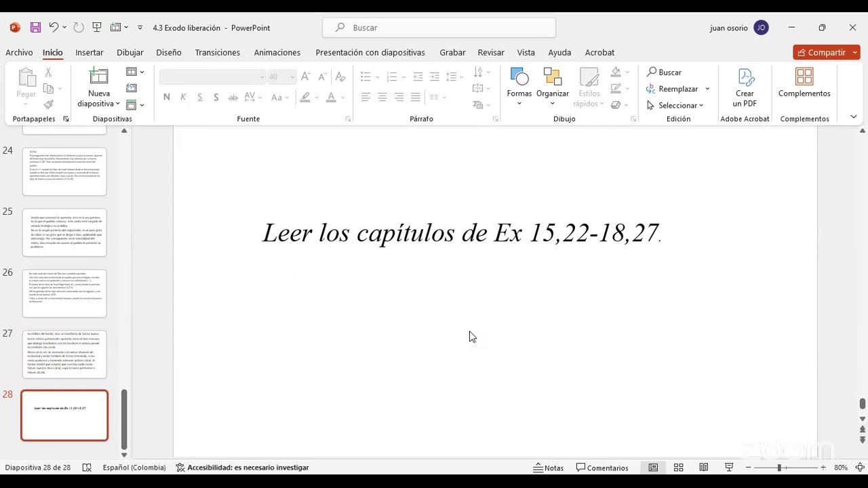This screenshot has height=488, width=868.
Task: Click the text highlight color button
Action: tap(306, 97)
